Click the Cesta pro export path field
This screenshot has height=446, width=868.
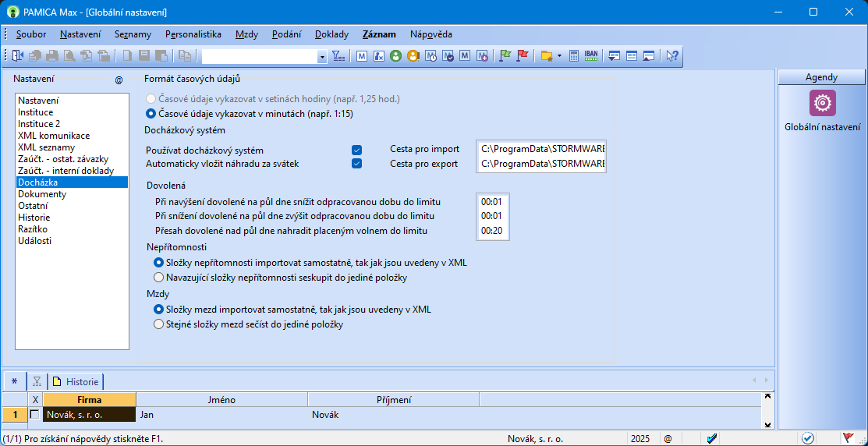point(541,164)
